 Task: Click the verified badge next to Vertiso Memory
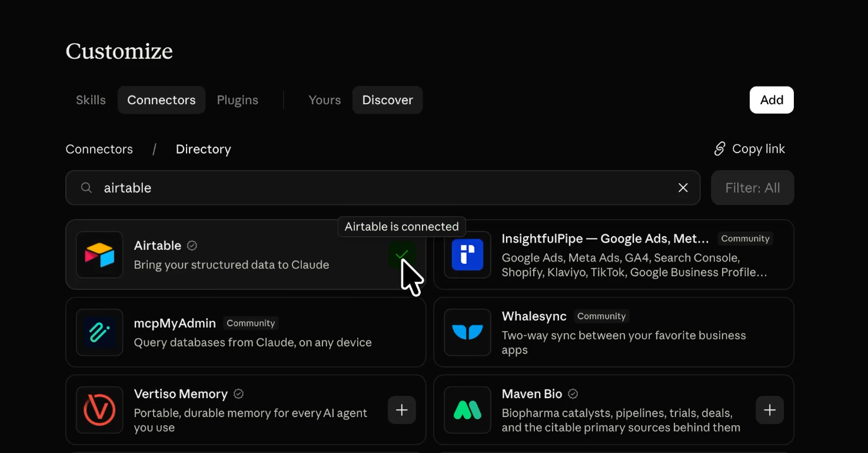tap(238, 394)
